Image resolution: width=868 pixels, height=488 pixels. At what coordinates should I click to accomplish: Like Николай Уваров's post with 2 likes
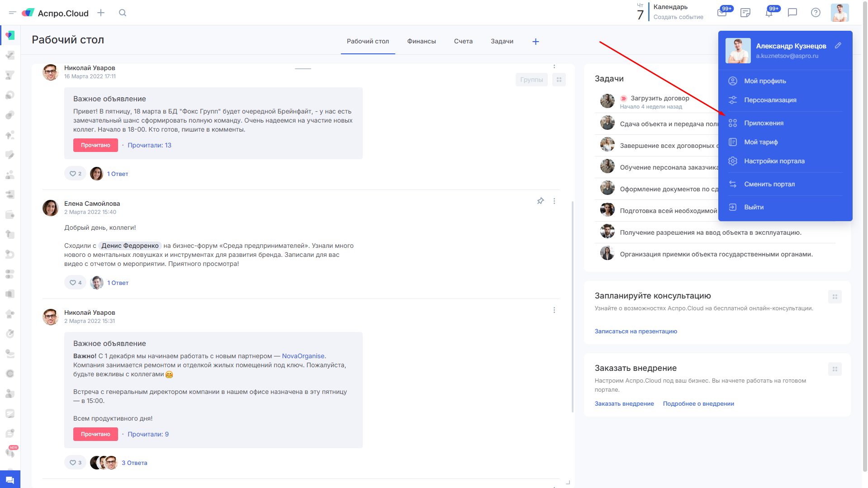click(76, 174)
